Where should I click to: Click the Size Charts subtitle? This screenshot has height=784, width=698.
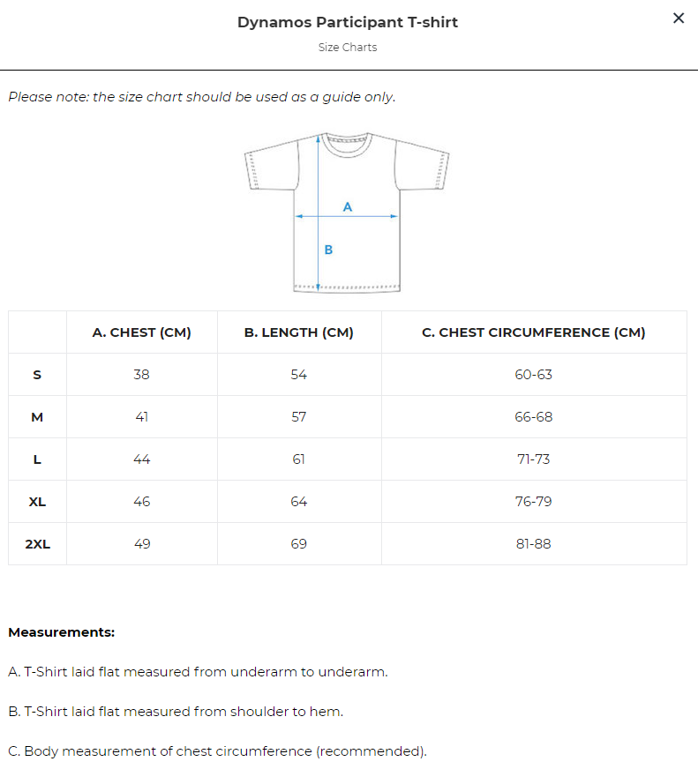pos(348,48)
